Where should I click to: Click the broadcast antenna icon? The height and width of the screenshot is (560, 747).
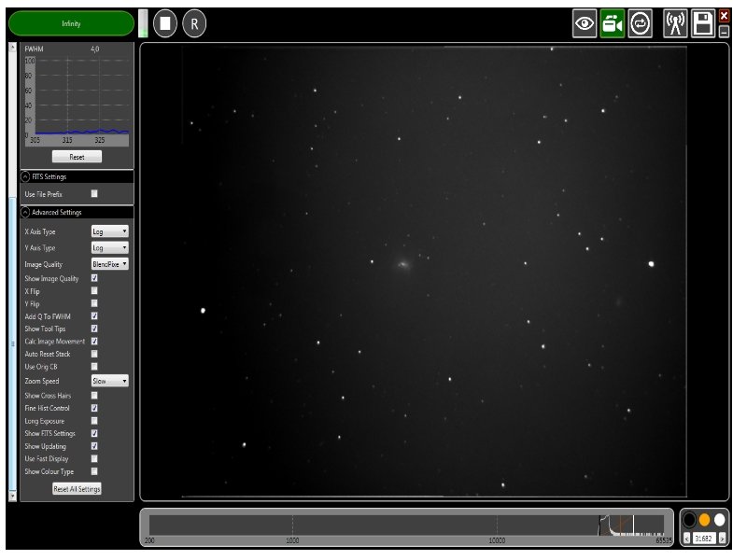click(675, 23)
